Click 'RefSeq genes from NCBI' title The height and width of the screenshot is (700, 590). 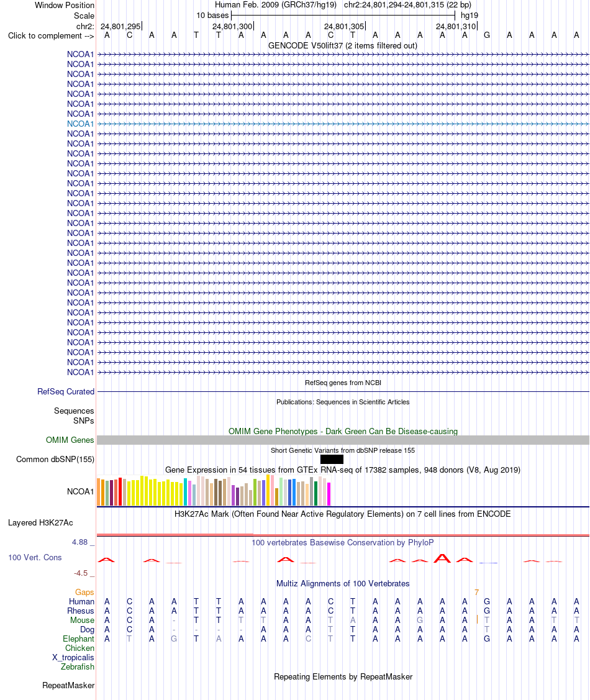(343, 383)
